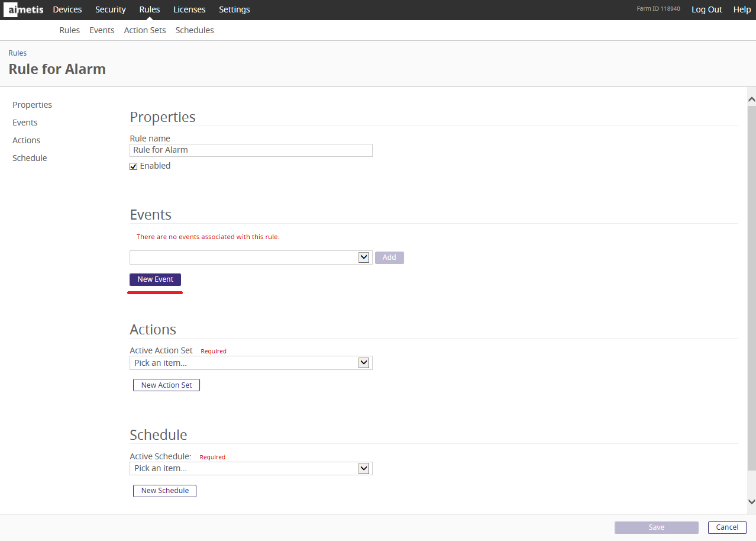
Task: Open the Devices menu
Action: [67, 9]
